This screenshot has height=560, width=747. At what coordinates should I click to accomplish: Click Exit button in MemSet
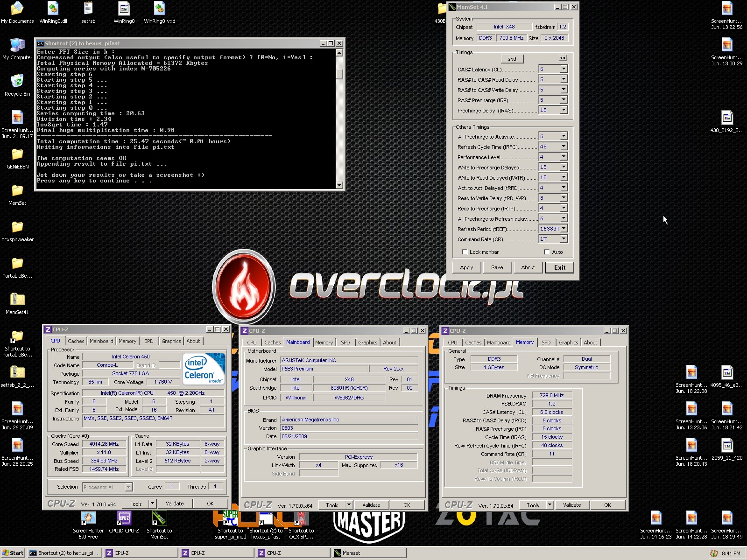[x=559, y=267]
